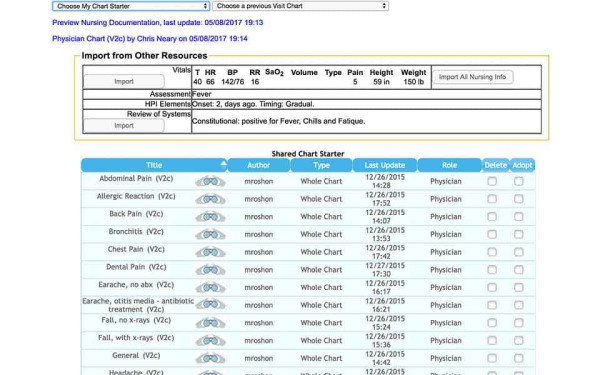
Task: Select Abdominal Pain (V2c) title
Action: click(136, 178)
